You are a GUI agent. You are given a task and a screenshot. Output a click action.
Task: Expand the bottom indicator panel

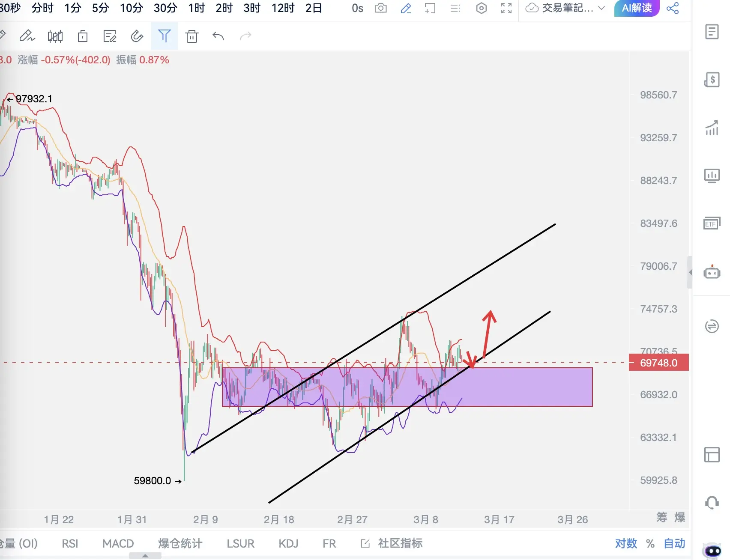tap(145, 556)
